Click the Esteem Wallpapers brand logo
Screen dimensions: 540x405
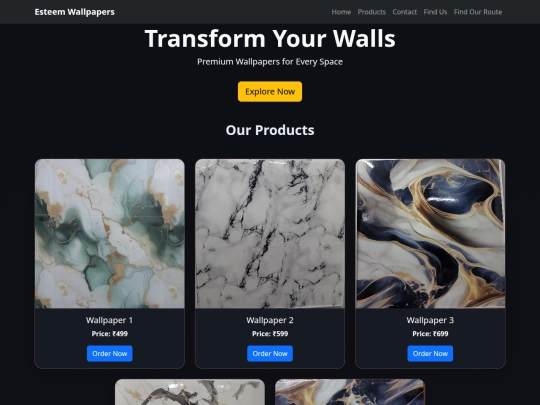click(74, 12)
